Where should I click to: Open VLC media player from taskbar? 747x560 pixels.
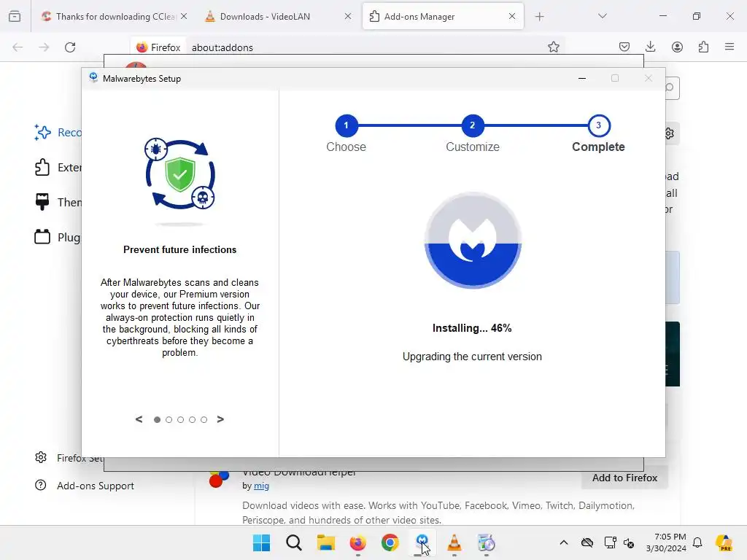[454, 542]
